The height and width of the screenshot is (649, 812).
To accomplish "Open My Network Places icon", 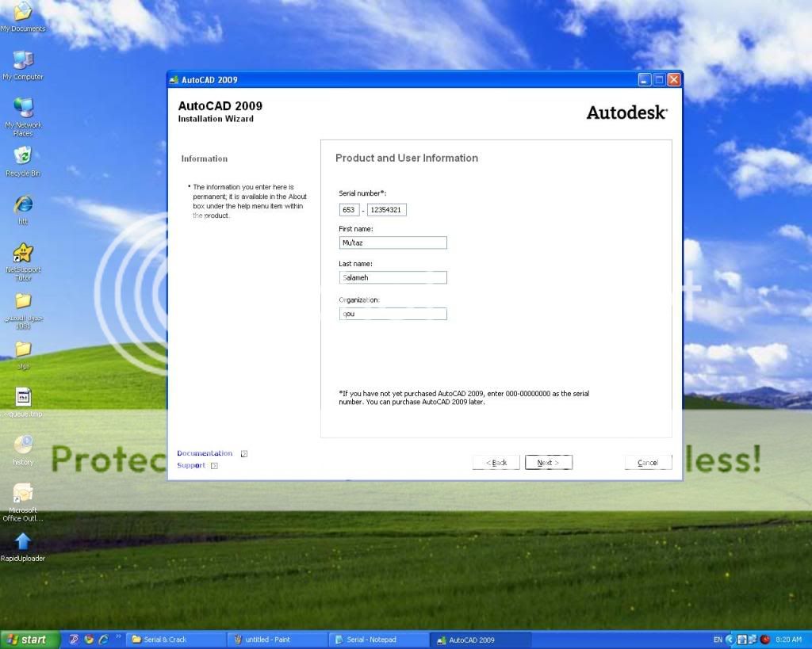I will click(23, 109).
